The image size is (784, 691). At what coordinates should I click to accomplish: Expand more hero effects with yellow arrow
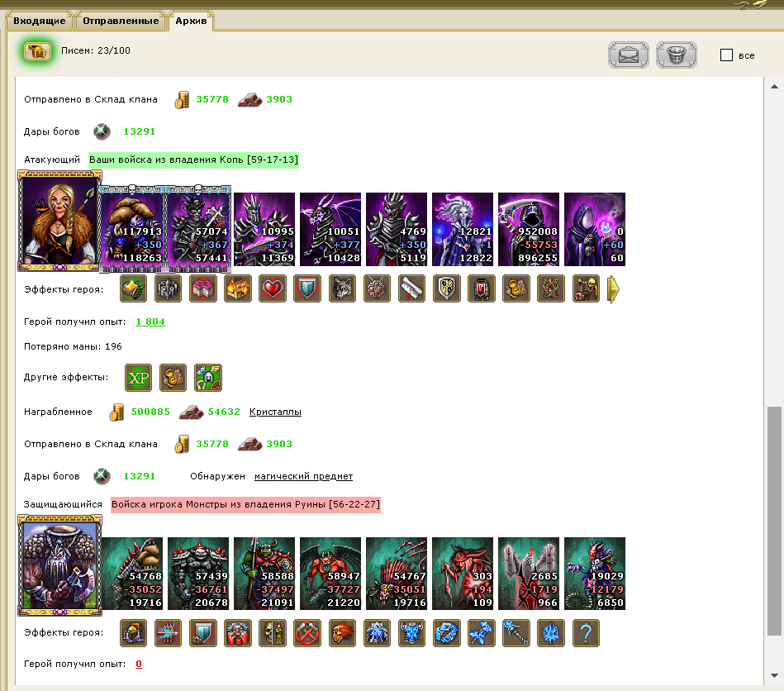point(614,289)
